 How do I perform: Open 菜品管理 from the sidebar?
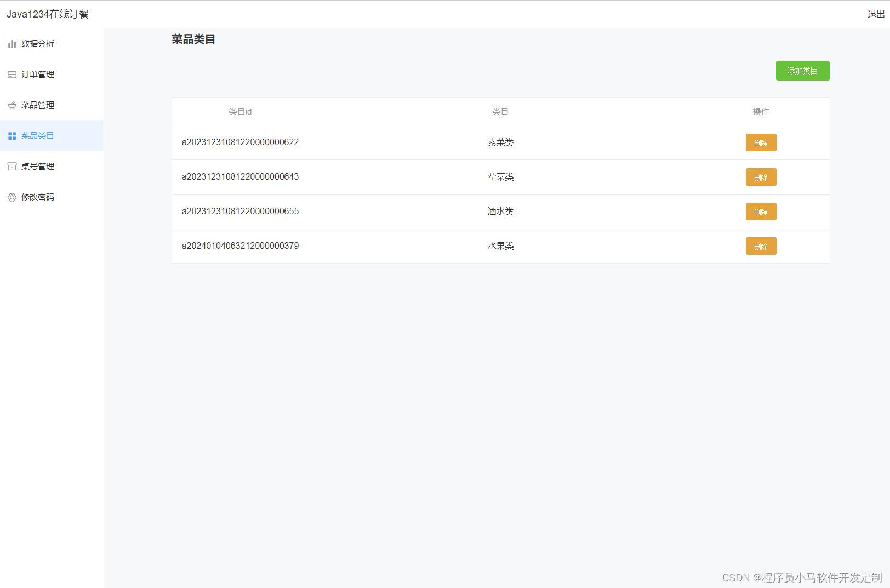coord(37,105)
